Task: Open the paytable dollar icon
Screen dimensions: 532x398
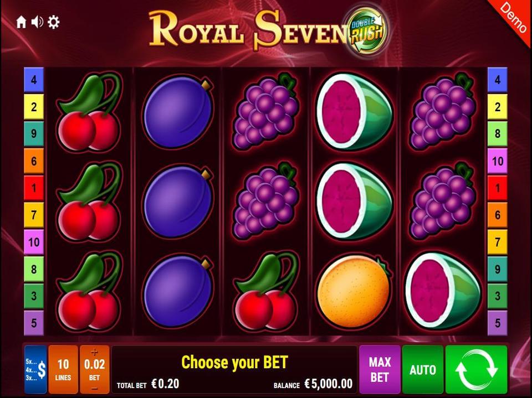Action: [x=35, y=370]
